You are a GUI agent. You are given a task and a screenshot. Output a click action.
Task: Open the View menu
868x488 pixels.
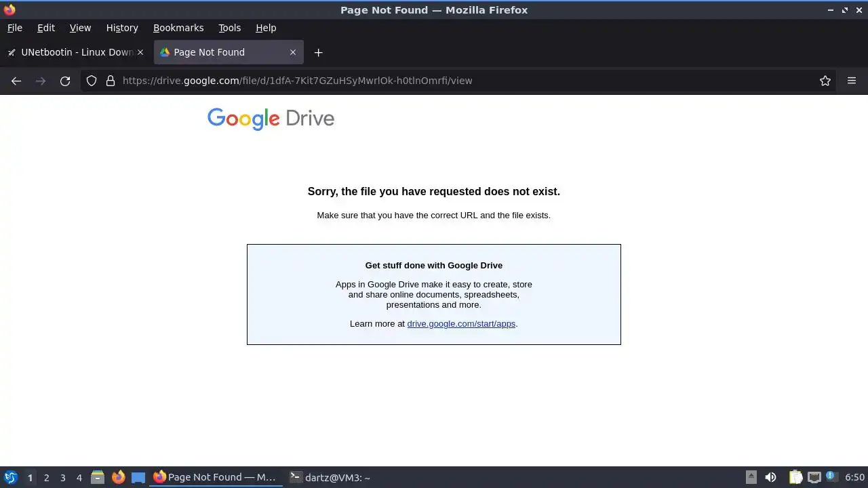coord(80,28)
